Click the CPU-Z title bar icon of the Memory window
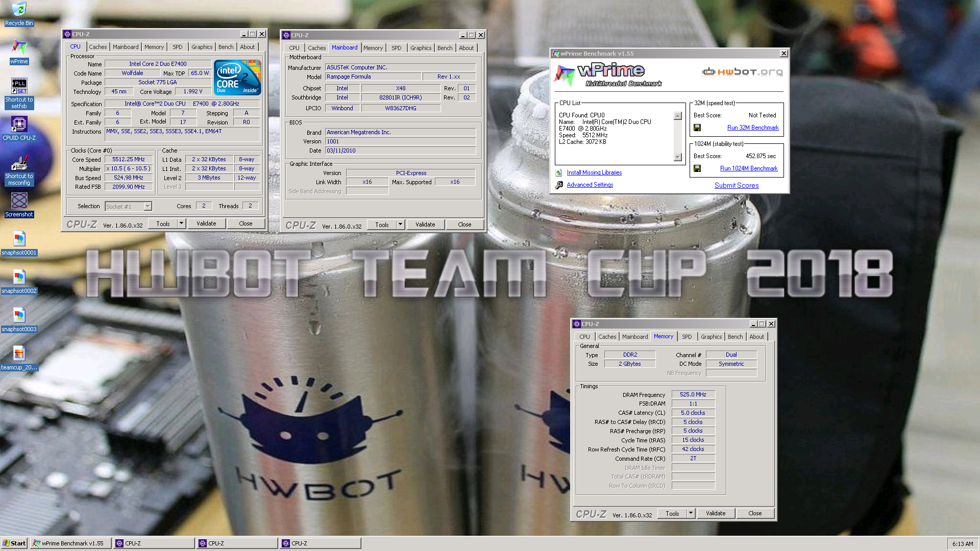 pyautogui.click(x=577, y=324)
